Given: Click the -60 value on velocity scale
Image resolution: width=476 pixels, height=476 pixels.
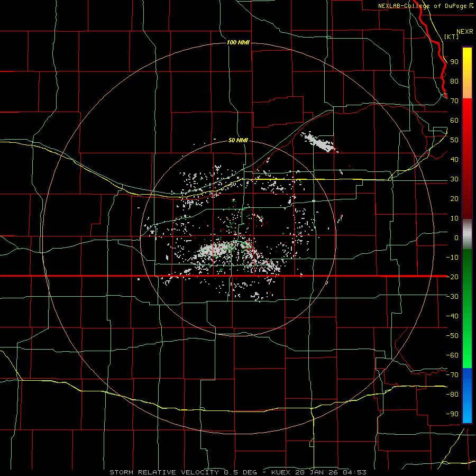Looking at the screenshot, I should tap(452, 355).
